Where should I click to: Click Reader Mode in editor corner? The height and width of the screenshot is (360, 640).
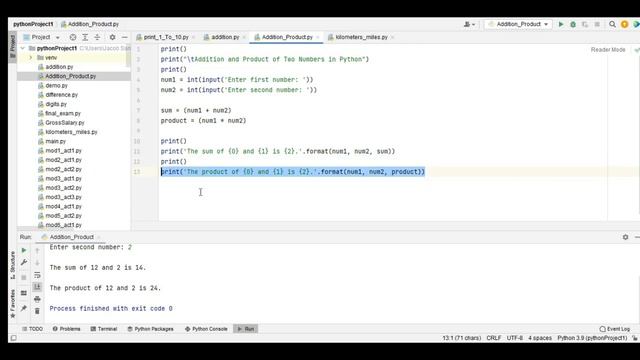point(608,50)
